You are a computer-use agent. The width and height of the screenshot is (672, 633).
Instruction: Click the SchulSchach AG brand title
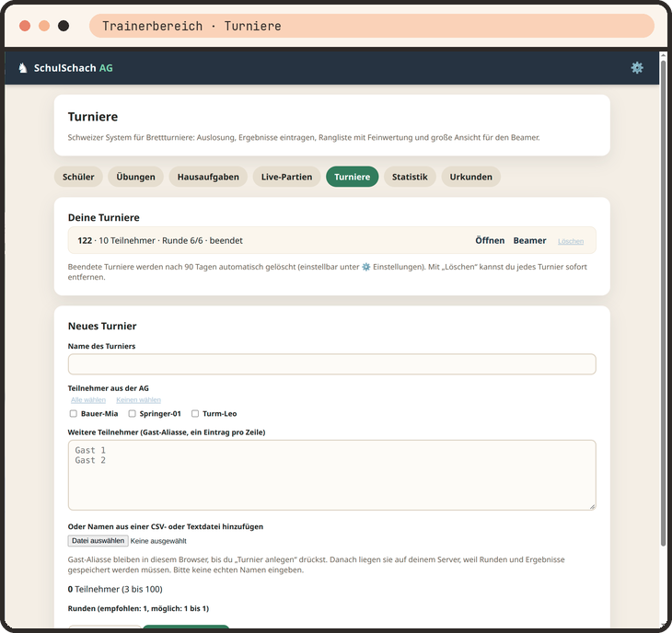(x=74, y=68)
